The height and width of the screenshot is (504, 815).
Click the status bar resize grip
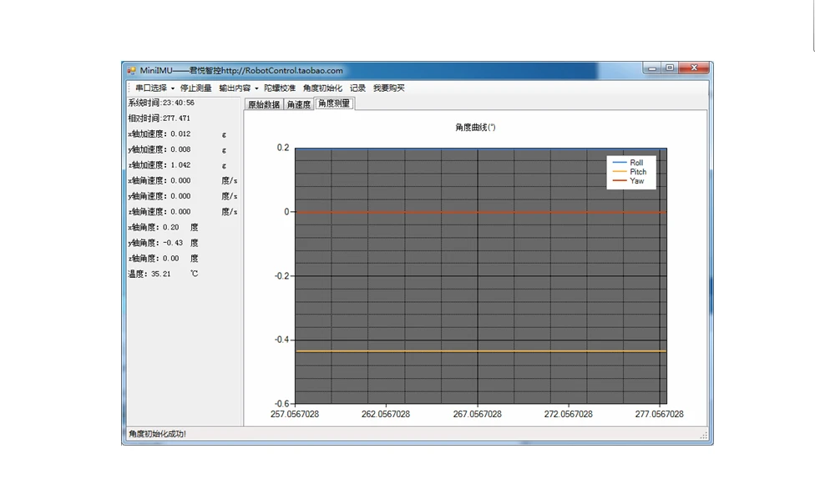pyautogui.click(x=704, y=436)
